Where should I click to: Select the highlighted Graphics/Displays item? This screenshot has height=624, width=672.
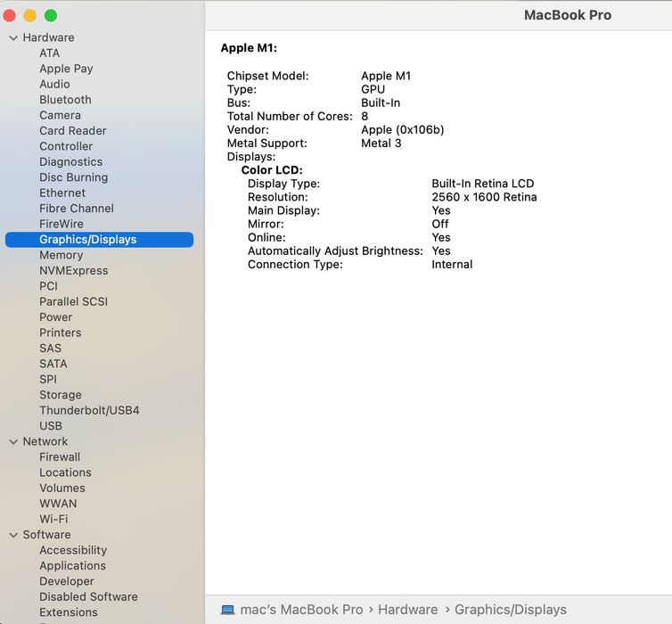(x=99, y=240)
